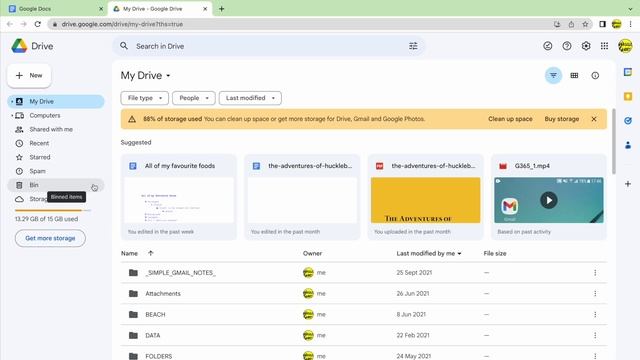Viewport: 640px width, 360px height.
Task: Open the Help question mark icon
Action: coord(567,46)
